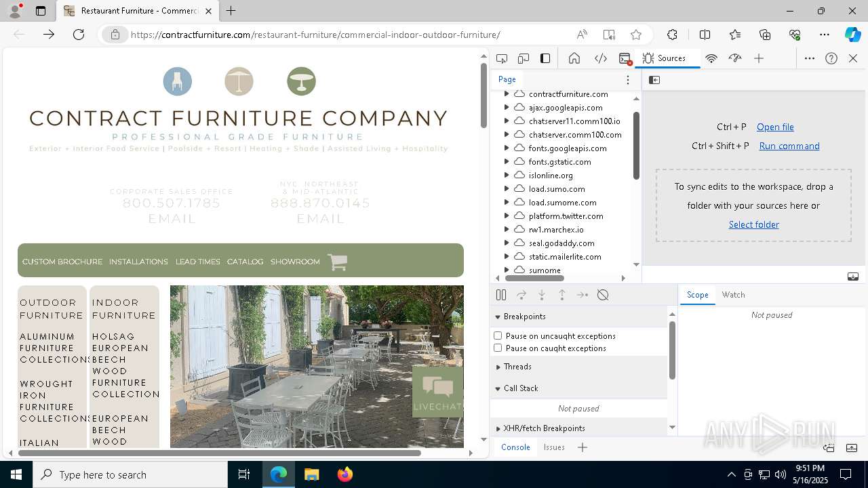Viewport: 868px width, 488px height.
Task: Click the step out of function icon
Action: 562,295
